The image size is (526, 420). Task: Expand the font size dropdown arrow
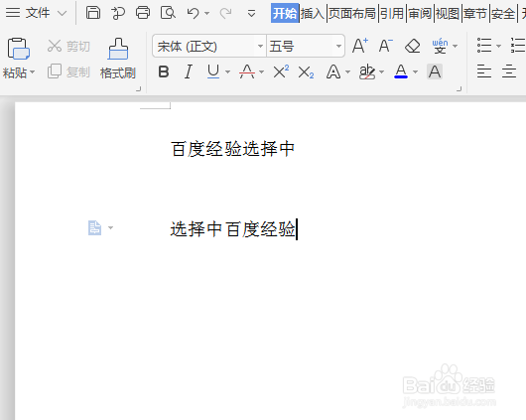pos(338,46)
